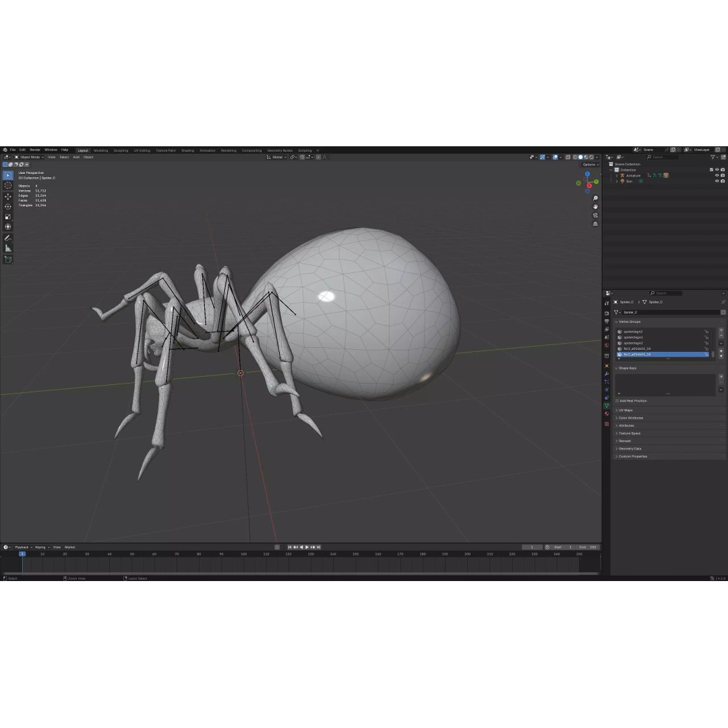Screen dimensions: 728x728
Task: Add a new vertex group
Action: point(721,330)
